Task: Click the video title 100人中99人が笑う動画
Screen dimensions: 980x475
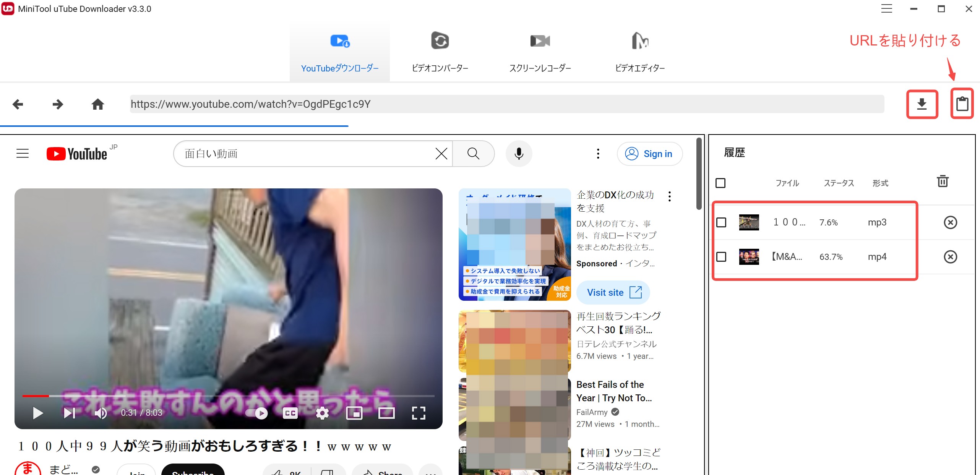Action: 205,446
